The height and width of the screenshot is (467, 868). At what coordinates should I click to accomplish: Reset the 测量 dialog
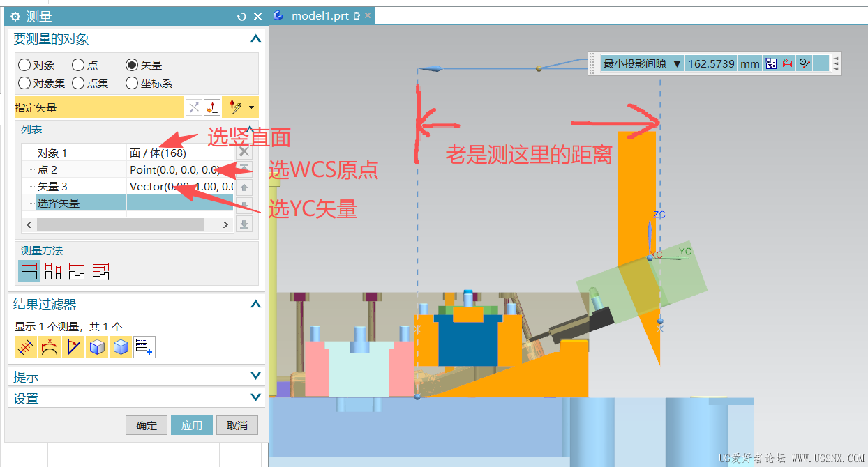point(241,16)
